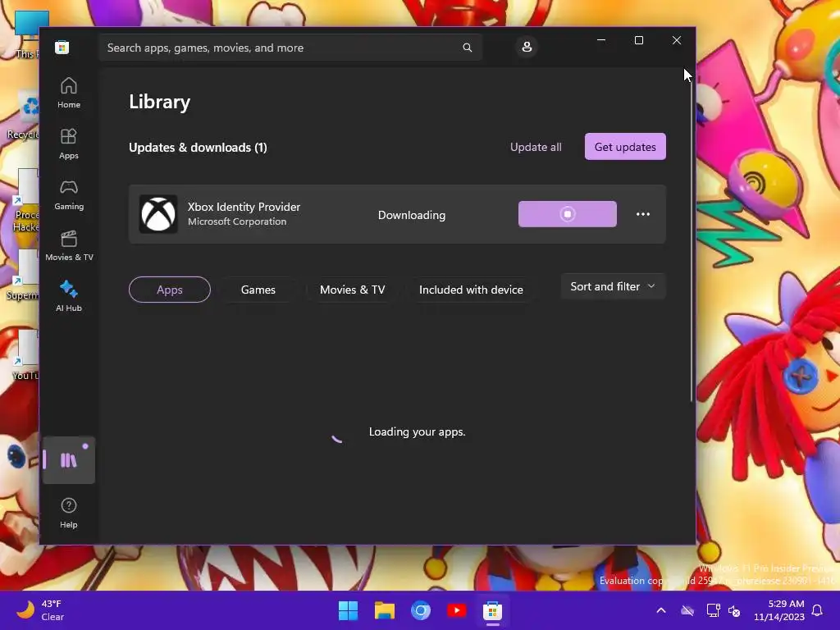
Task: Select the Games filter tab
Action: [258, 290]
